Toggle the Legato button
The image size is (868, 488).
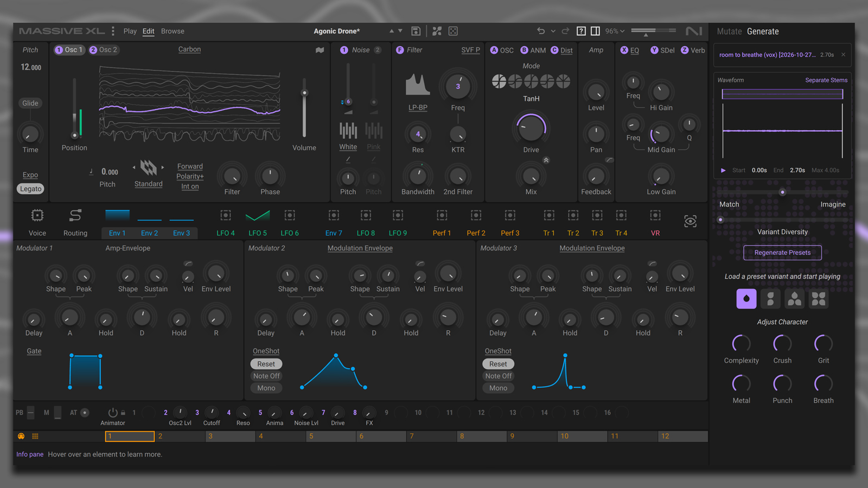31,189
